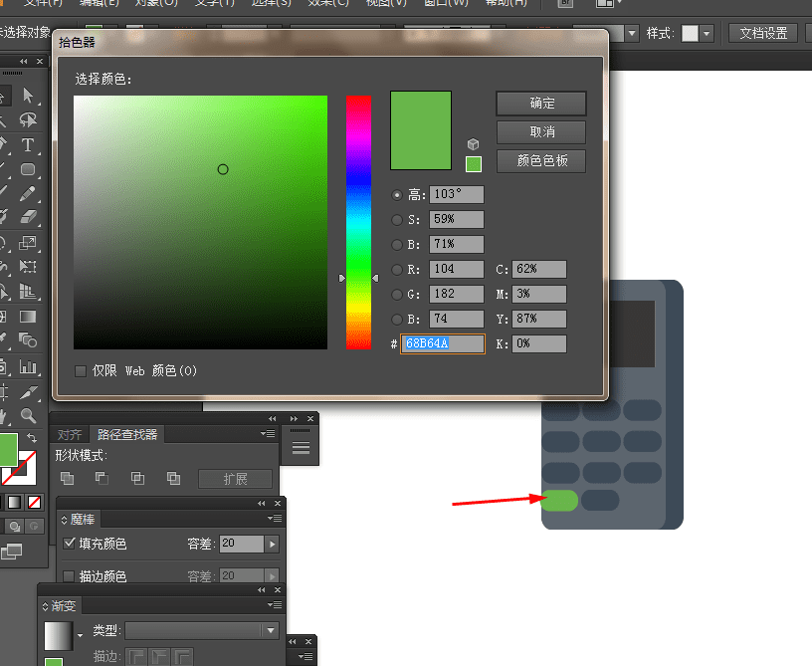Screen dimensions: 812x666
Task: Select the Lasso tool
Action: [28, 119]
